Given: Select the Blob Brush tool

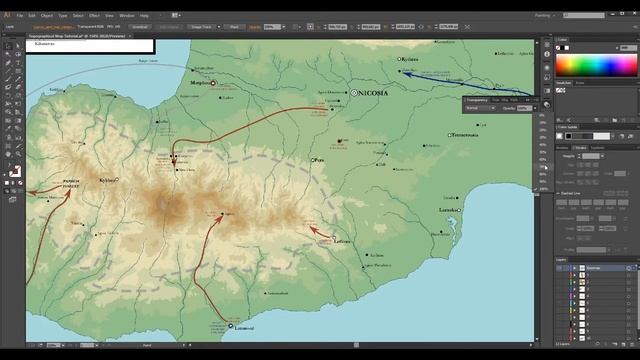Looking at the screenshot, I should 8,87.
